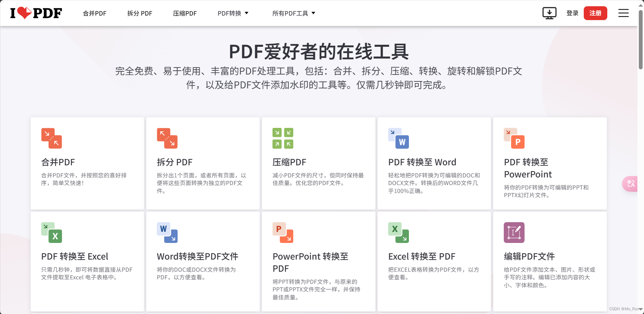Open 合并PDF in the top navigation
This screenshot has width=644, height=314.
coord(95,13)
